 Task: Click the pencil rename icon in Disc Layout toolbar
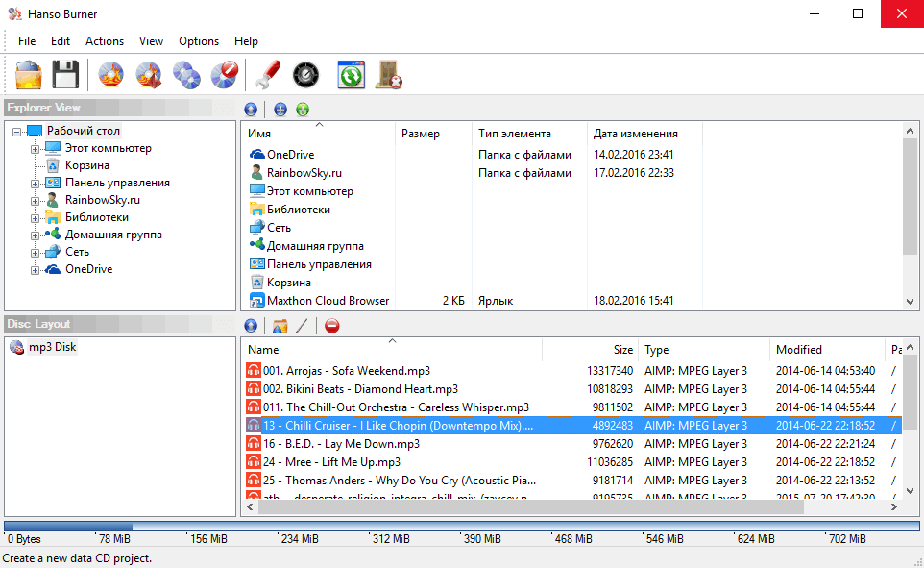pos(302,326)
